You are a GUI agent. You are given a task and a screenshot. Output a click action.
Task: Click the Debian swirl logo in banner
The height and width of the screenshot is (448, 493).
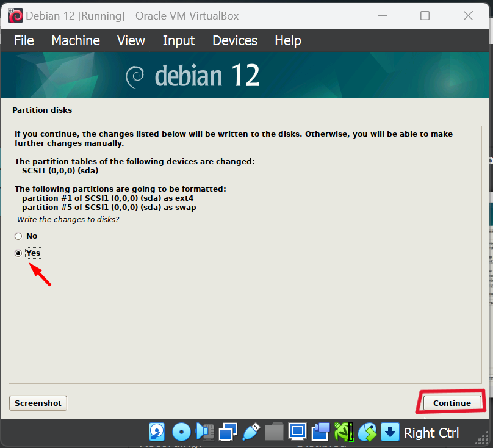tap(135, 76)
